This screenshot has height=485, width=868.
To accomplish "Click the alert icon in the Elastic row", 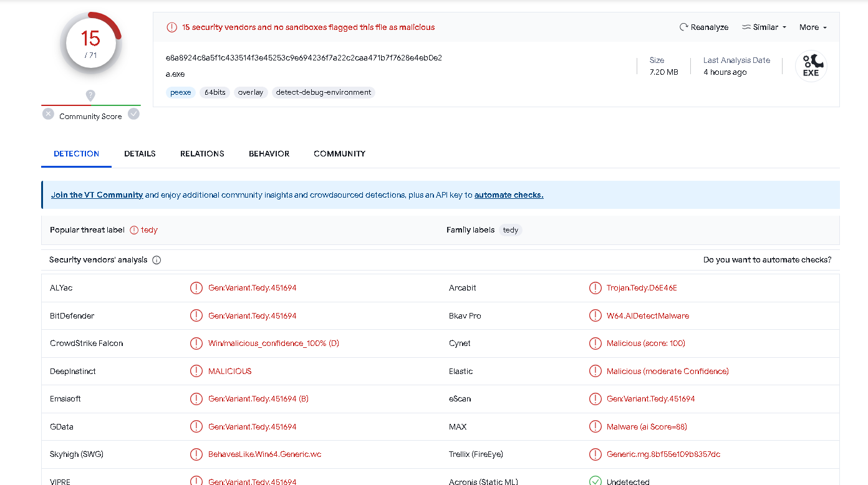I will click(595, 371).
